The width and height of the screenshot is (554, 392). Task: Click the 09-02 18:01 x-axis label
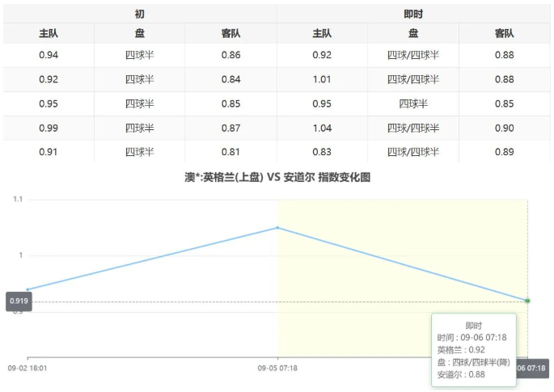(x=27, y=368)
